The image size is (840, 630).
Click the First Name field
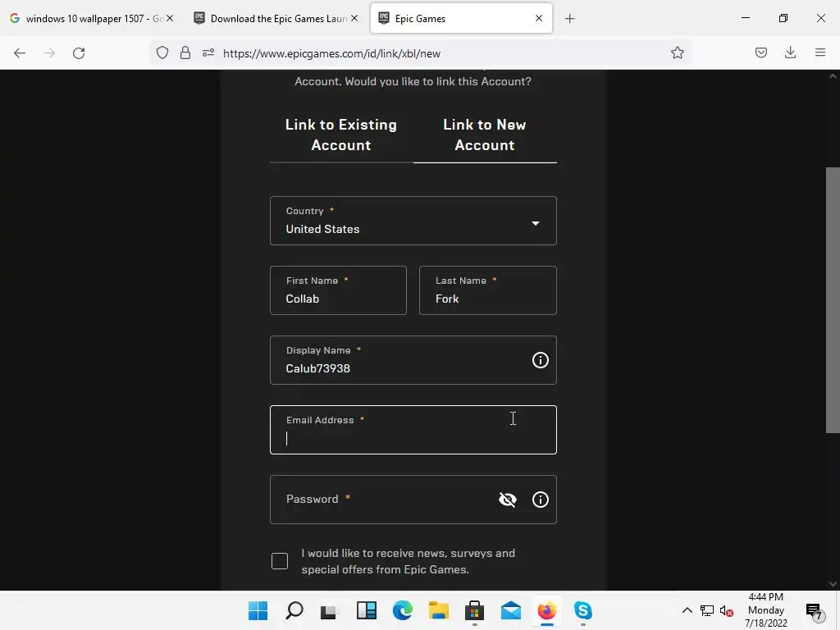[338, 290]
